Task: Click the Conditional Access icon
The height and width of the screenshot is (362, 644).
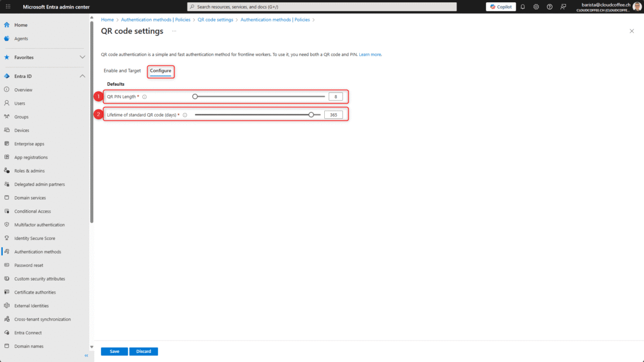Action: pyautogui.click(x=7, y=212)
